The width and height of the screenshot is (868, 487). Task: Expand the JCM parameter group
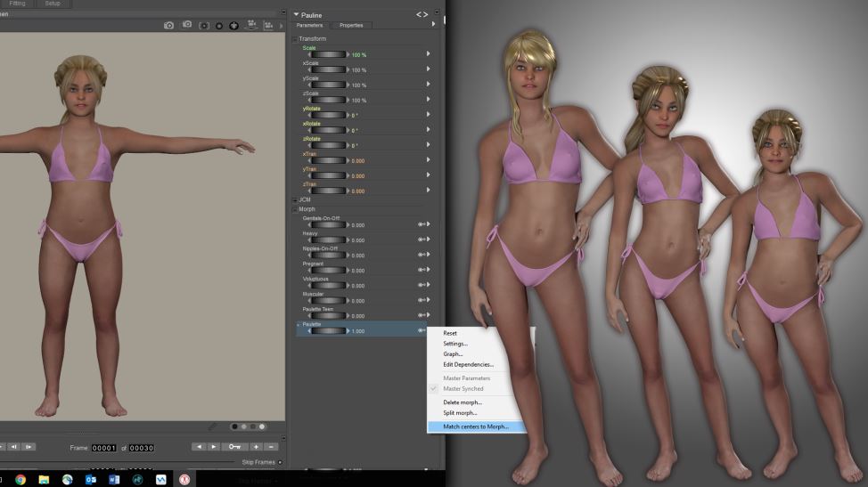[295, 200]
